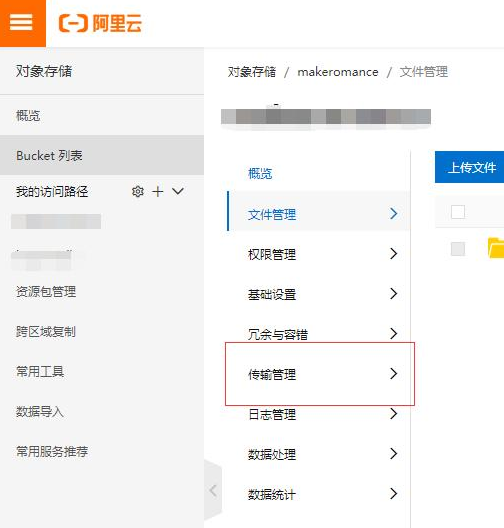The height and width of the screenshot is (528, 504).
Task: Click the 上传文件 button
Action: (470, 167)
